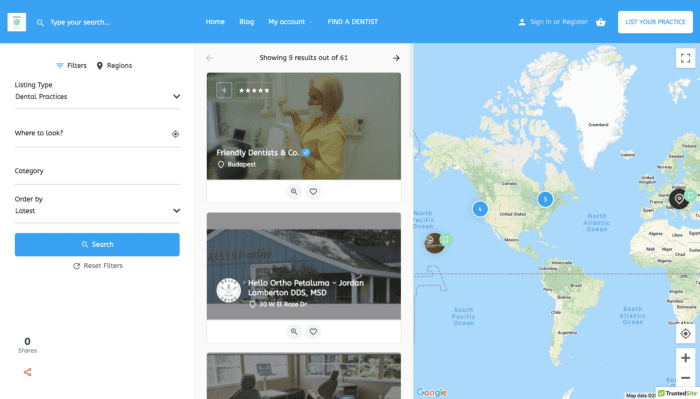Quick view Hello Ortho Petaluma listing

tap(294, 332)
